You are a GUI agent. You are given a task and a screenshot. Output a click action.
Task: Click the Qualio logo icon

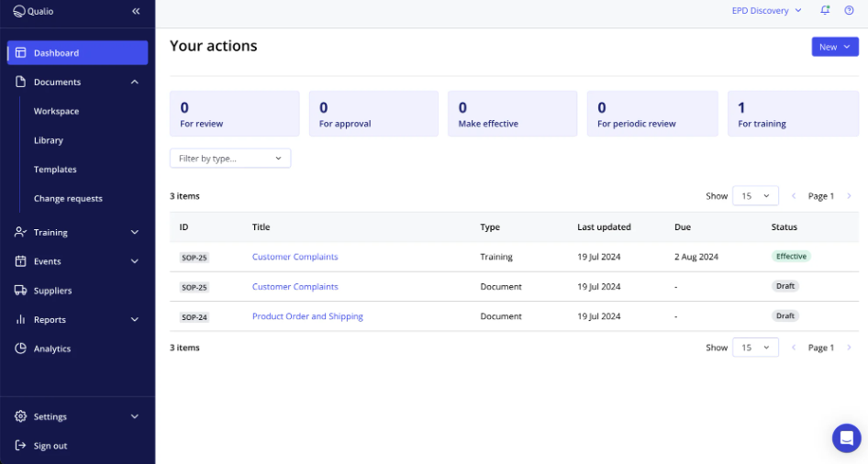pyautogui.click(x=18, y=11)
